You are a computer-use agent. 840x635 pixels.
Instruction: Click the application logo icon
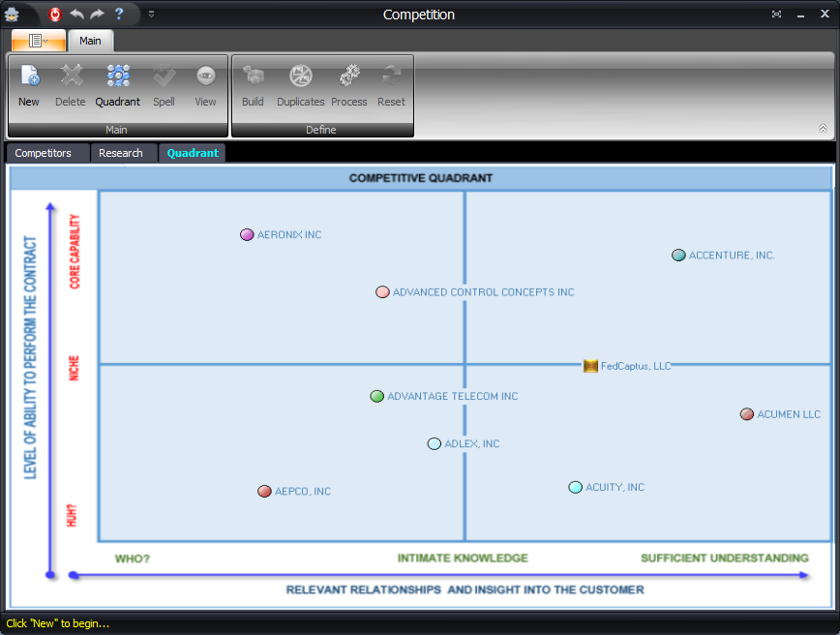tap(12, 15)
